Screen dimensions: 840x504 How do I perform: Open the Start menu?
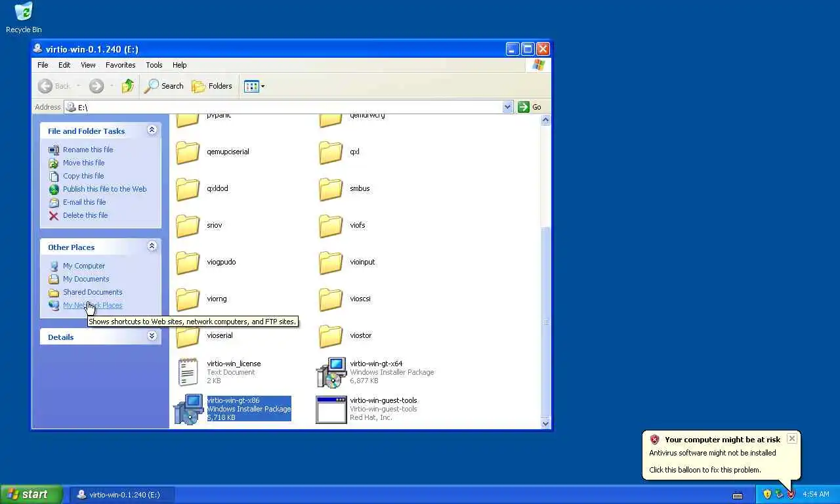click(x=31, y=494)
